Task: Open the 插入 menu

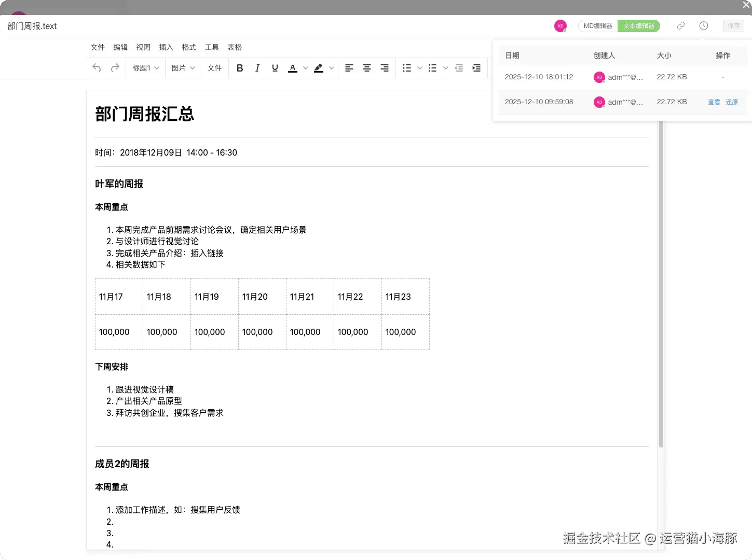Action: point(166,47)
